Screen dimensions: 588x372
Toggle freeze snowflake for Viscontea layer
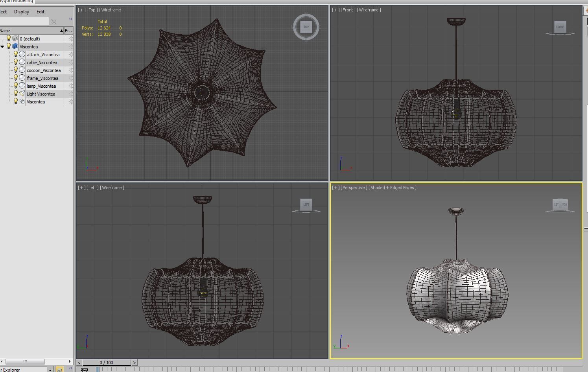[71, 46]
